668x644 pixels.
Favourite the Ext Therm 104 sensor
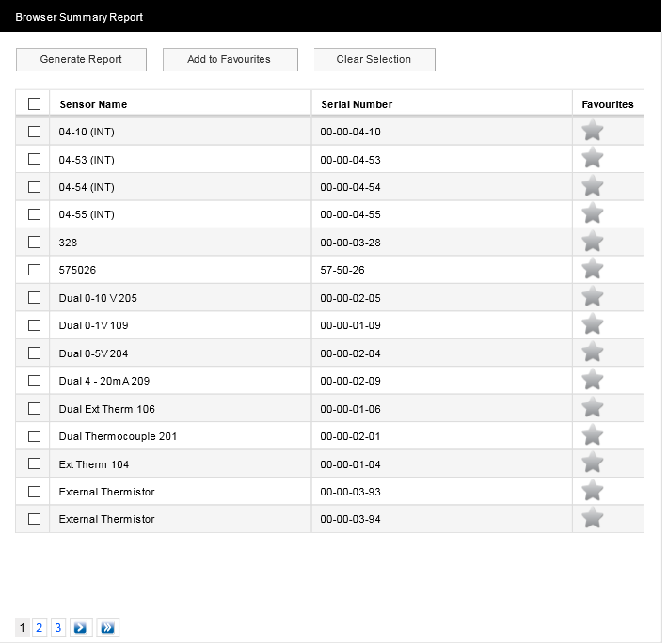coord(592,463)
